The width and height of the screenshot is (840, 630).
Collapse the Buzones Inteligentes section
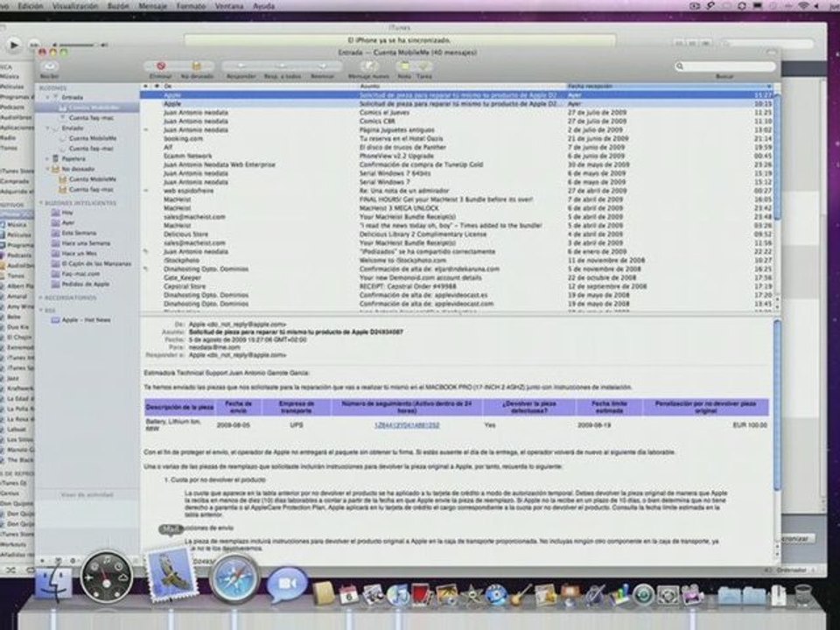tap(41, 203)
